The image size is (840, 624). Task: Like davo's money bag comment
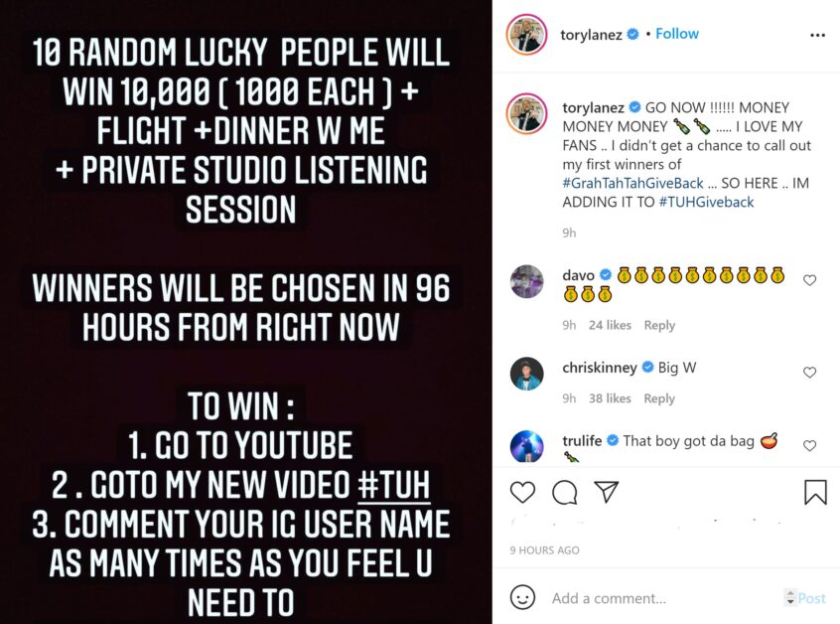tap(809, 280)
